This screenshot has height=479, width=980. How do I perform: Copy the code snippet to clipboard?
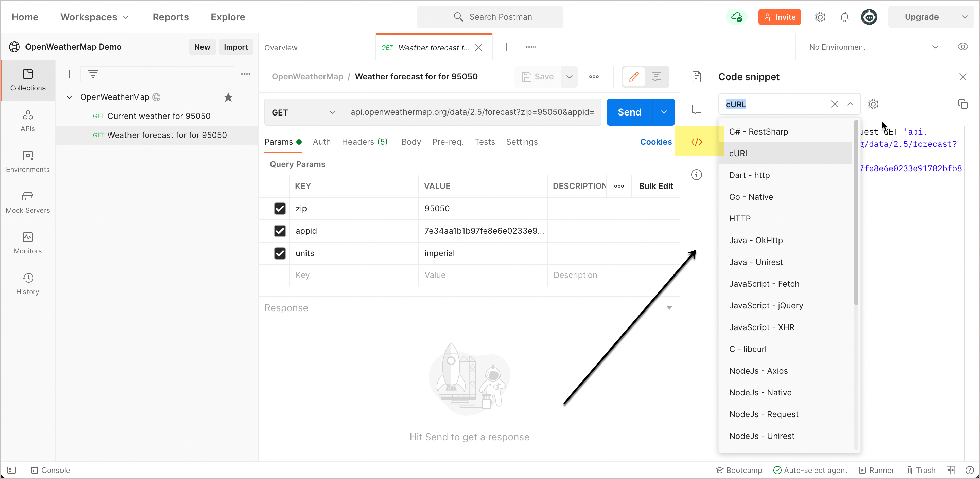pos(962,104)
